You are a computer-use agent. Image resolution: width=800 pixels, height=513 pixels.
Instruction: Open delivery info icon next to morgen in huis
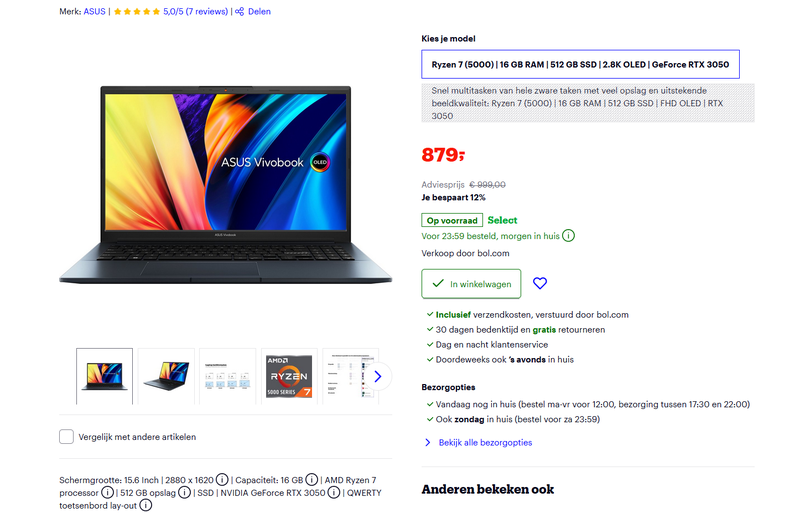click(568, 236)
